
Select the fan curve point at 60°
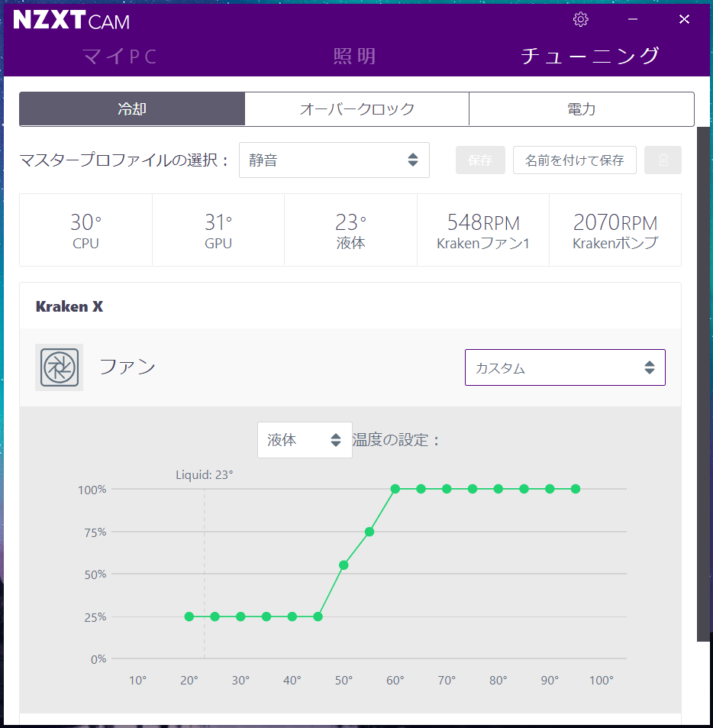tap(395, 489)
